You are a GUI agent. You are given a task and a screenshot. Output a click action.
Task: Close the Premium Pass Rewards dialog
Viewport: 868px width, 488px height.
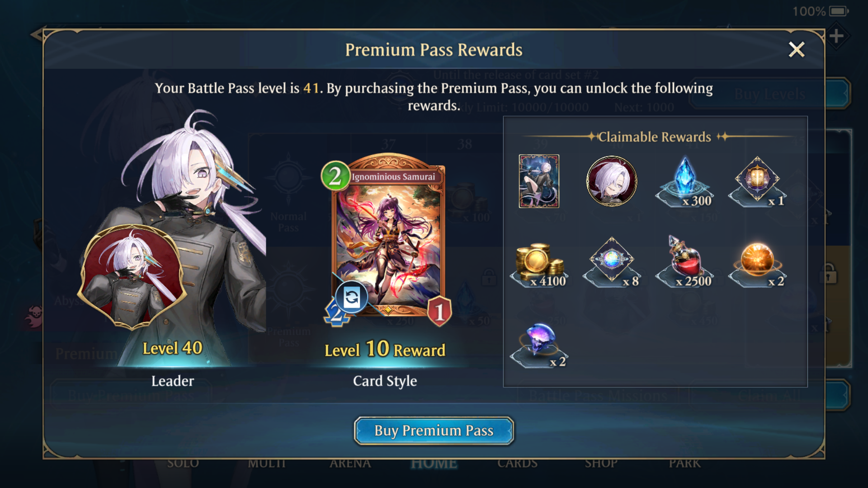(796, 49)
